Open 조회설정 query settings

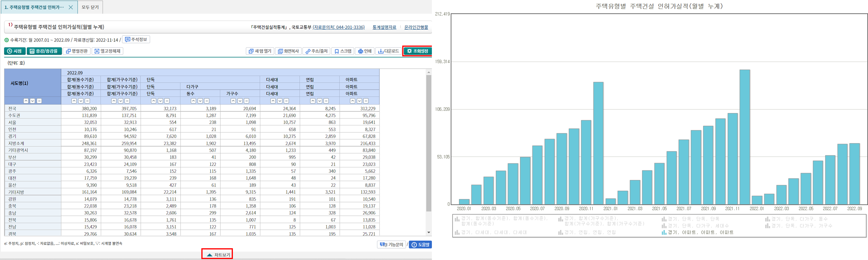[x=418, y=51]
